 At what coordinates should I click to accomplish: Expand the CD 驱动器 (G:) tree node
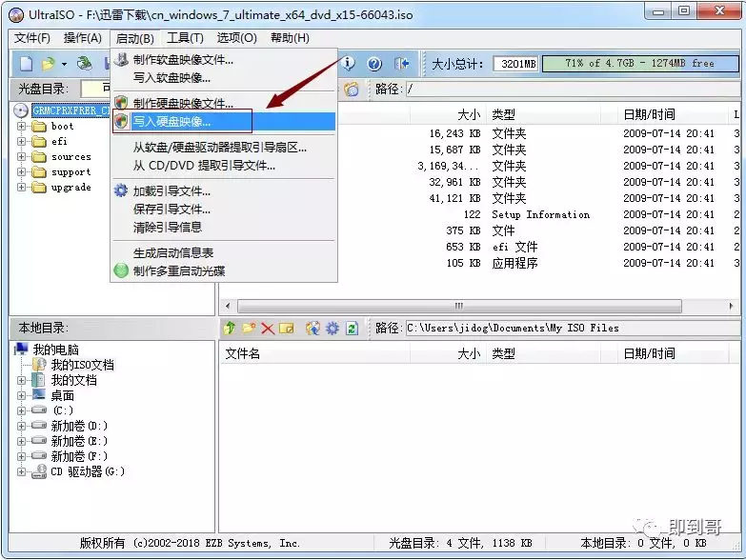[x=21, y=471]
